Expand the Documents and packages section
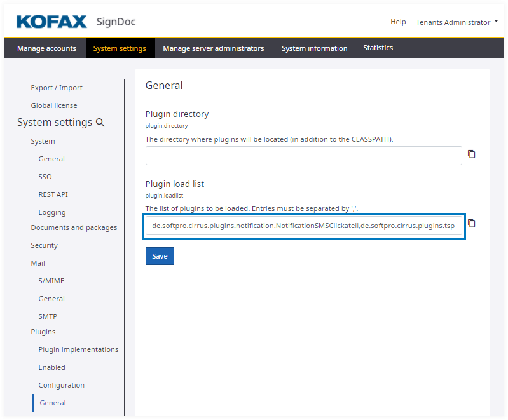Viewport: 508px width, 420px height. point(74,227)
